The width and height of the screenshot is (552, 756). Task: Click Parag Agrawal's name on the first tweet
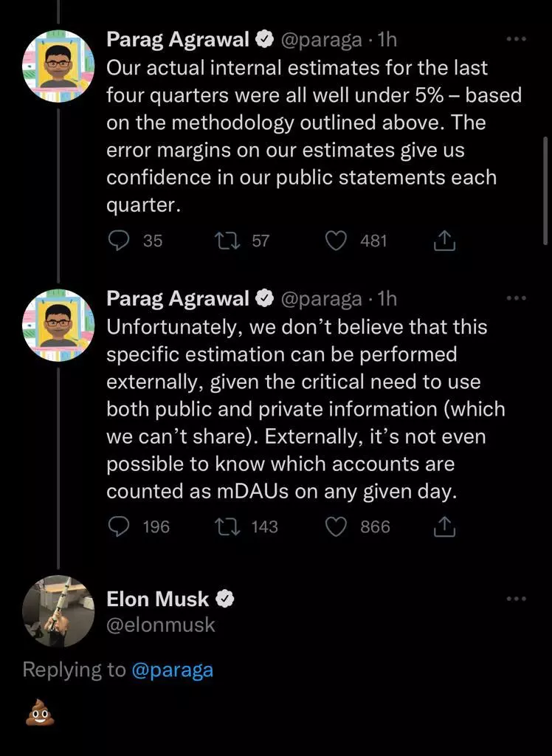pos(178,39)
